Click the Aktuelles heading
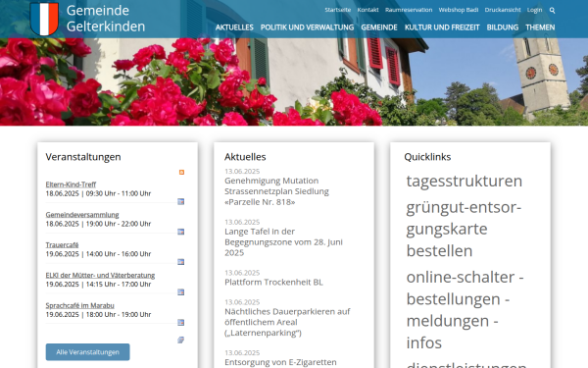588x368 pixels. (245, 157)
